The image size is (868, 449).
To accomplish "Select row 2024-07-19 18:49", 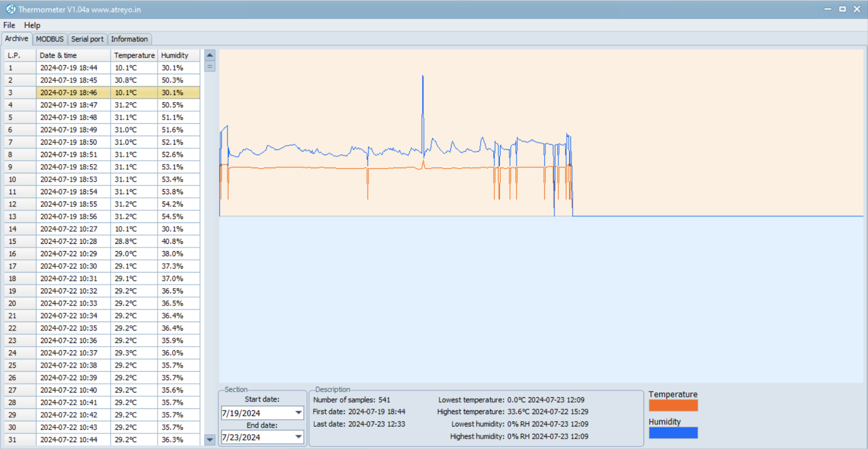I will (102, 130).
